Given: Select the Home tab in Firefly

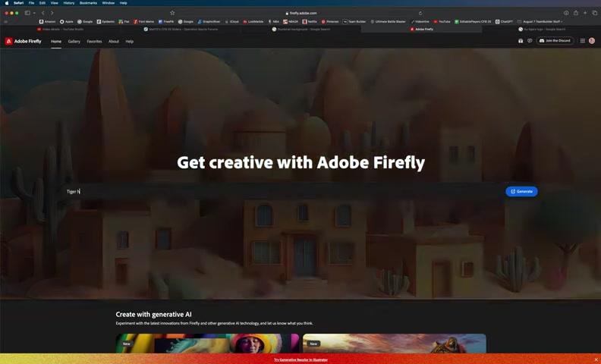Looking at the screenshot, I should [x=56, y=42].
